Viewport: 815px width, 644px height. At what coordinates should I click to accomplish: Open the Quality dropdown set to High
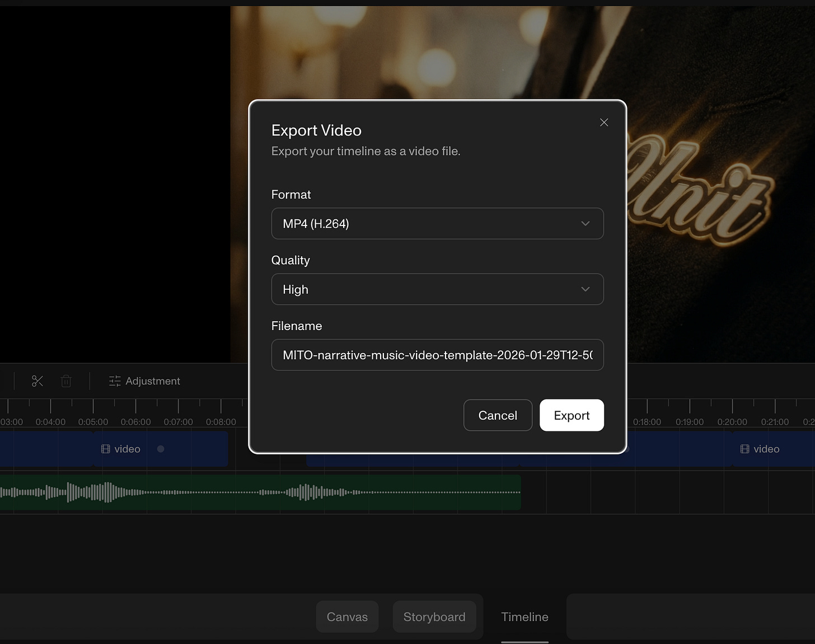click(x=437, y=289)
